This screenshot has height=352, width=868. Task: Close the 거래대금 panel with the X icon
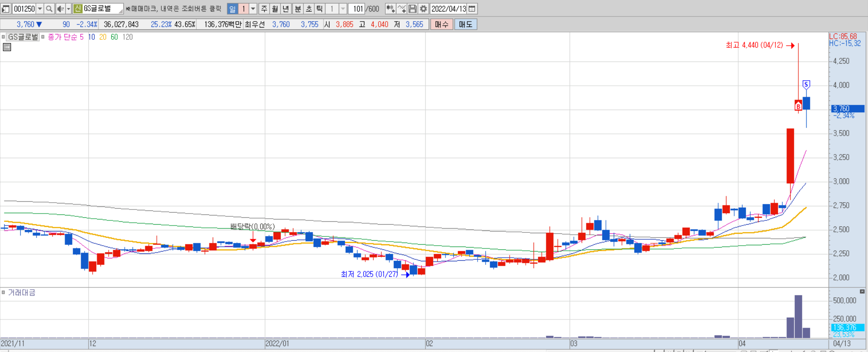click(x=862, y=291)
